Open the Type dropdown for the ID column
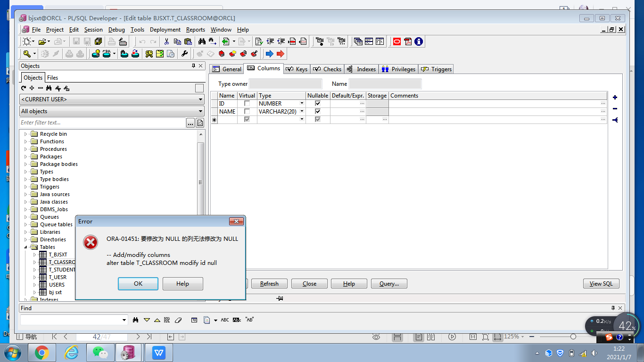This screenshot has height=362, width=644. pos(302,104)
